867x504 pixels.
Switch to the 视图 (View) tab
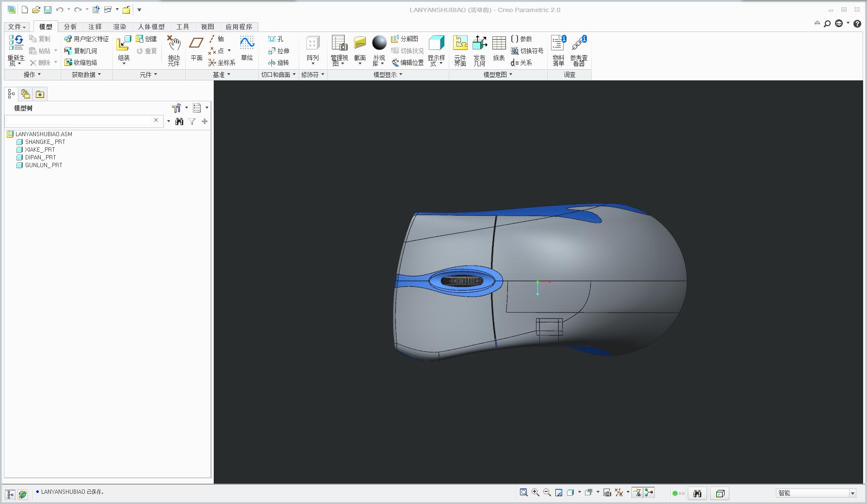tap(207, 27)
